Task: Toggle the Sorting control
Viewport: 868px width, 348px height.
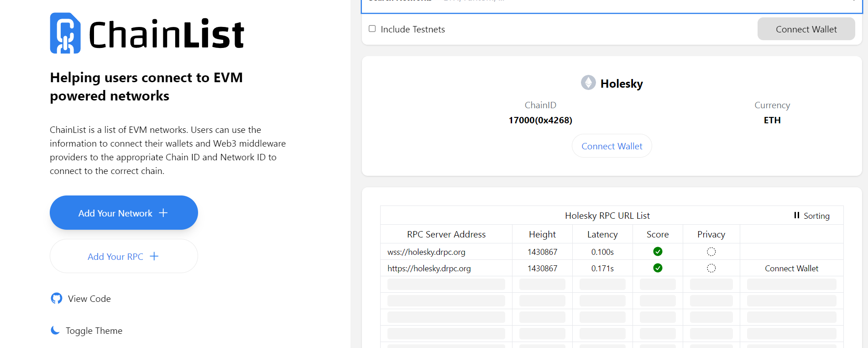Action: tap(812, 216)
